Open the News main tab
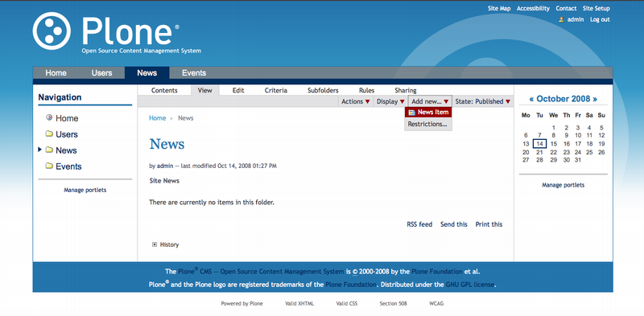This screenshot has height=316, width=644. pos(147,73)
